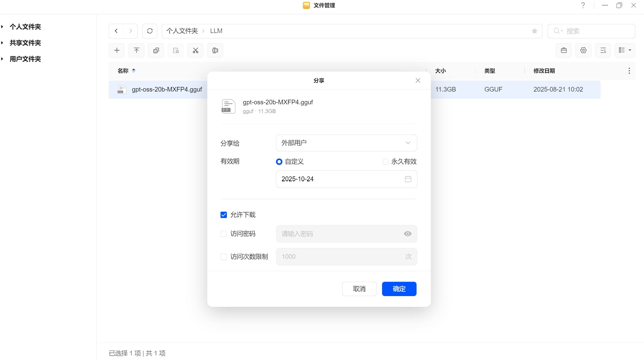
Task: Select the 永久有效 radio option
Action: [x=385, y=162]
